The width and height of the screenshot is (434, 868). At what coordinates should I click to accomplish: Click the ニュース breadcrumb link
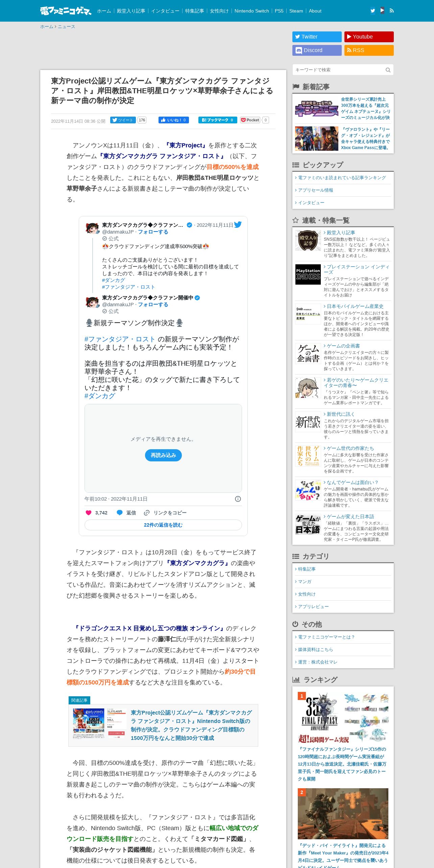(66, 27)
